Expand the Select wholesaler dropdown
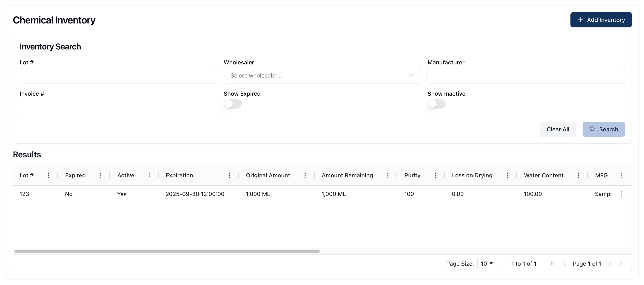The height and width of the screenshot is (285, 644). point(322,75)
